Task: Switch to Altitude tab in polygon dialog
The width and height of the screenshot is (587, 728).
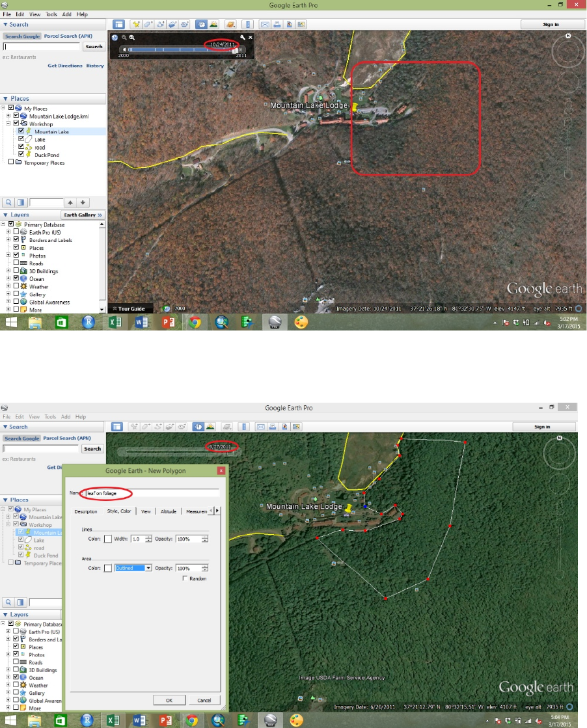Action: click(x=168, y=511)
